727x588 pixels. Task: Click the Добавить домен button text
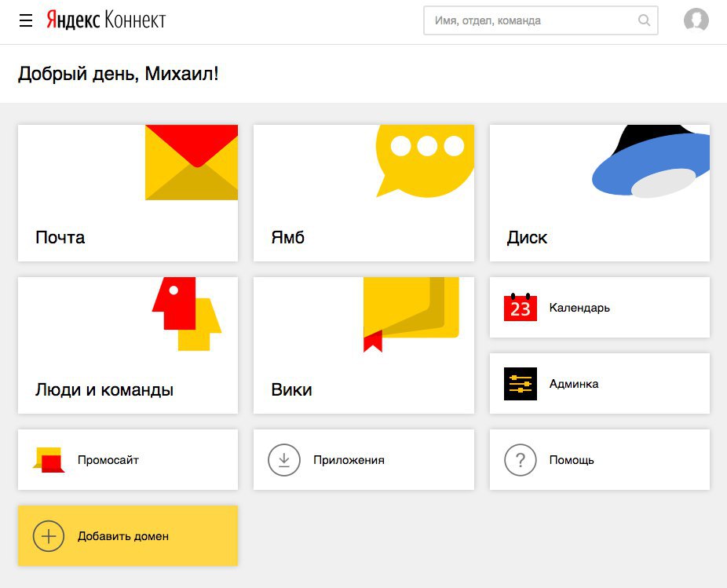[x=123, y=536]
